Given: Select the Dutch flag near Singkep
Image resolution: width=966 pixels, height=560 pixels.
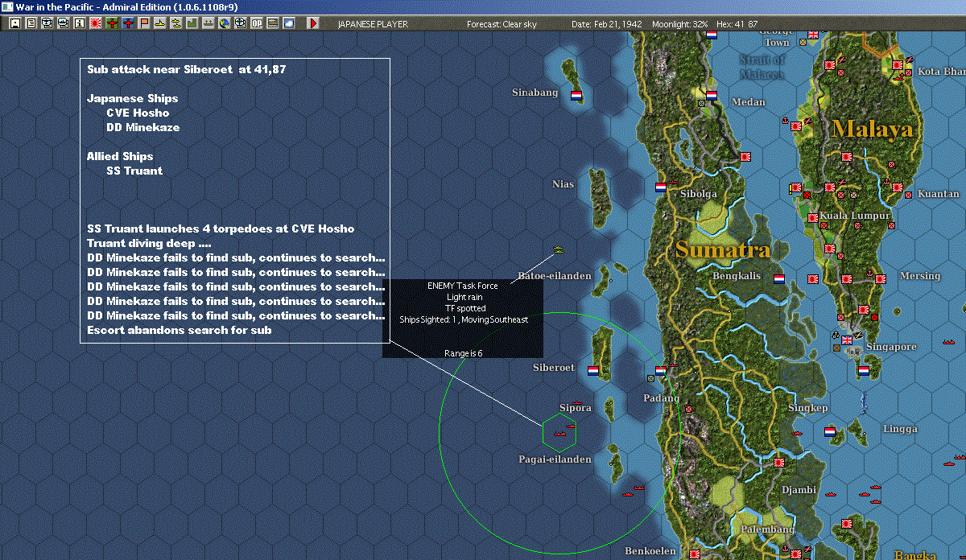Looking at the screenshot, I should (829, 431).
